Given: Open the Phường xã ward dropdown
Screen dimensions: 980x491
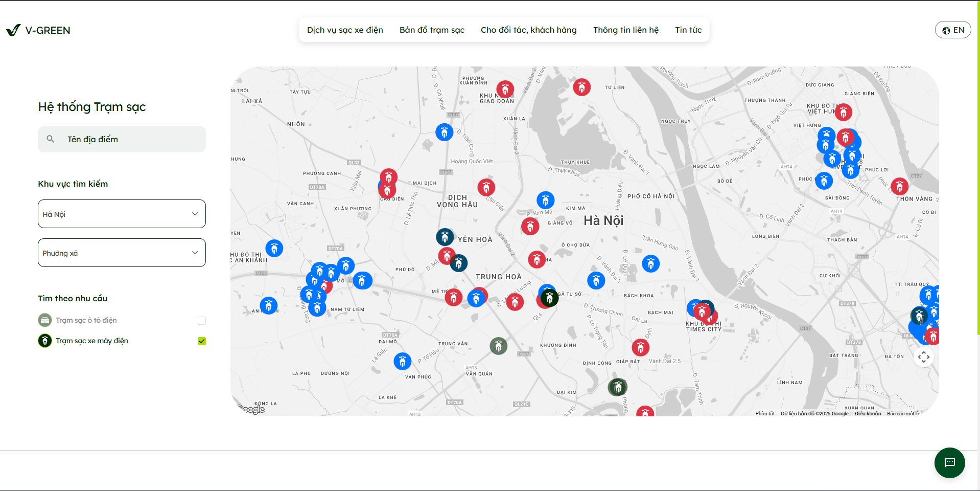Looking at the screenshot, I should coord(122,253).
